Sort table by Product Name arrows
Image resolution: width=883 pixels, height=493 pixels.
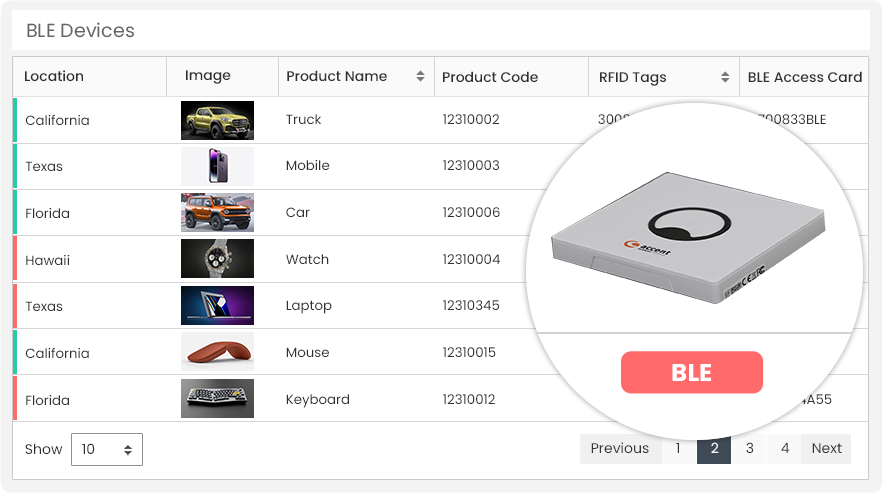click(419, 77)
